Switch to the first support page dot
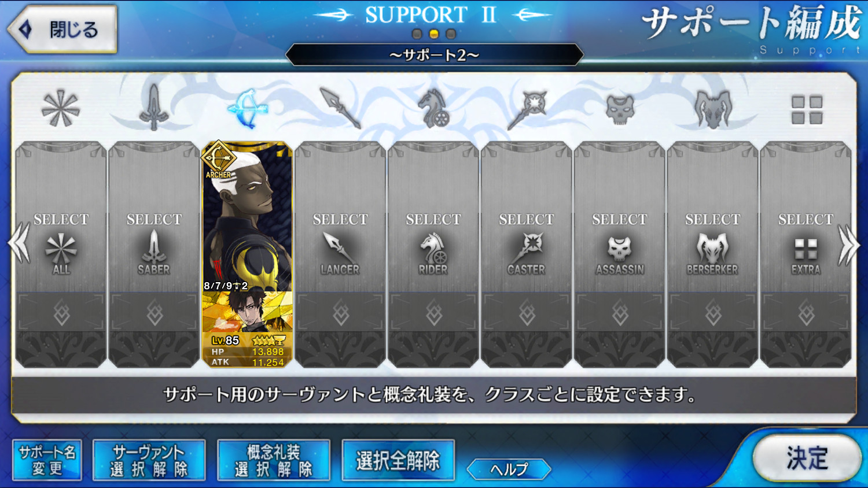868x488 pixels. pyautogui.click(x=417, y=34)
